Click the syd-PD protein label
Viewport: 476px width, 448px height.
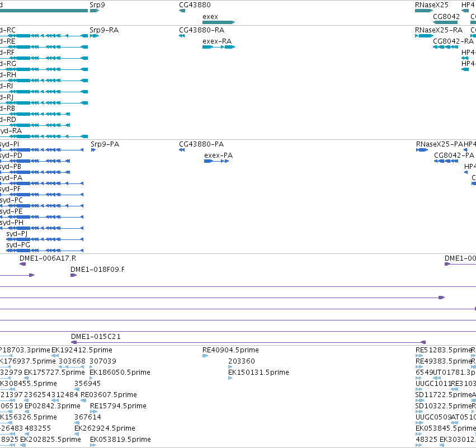(x=11, y=155)
